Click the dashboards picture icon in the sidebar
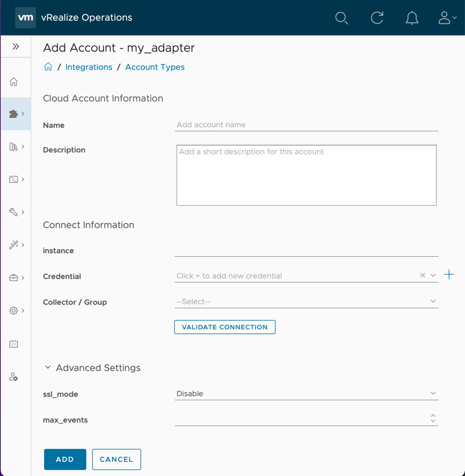 point(13,179)
